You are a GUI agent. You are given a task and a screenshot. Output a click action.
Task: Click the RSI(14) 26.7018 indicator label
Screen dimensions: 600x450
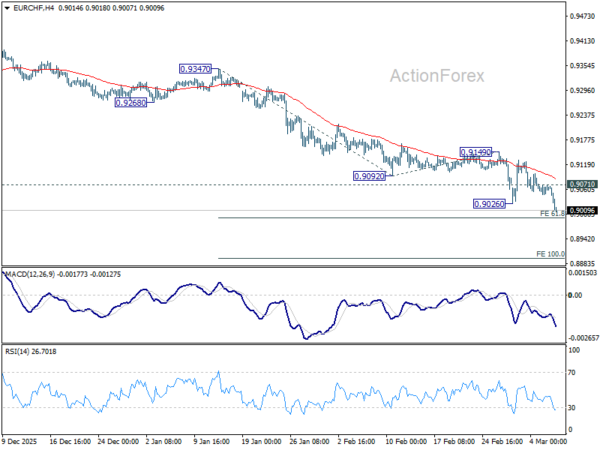click(31, 351)
